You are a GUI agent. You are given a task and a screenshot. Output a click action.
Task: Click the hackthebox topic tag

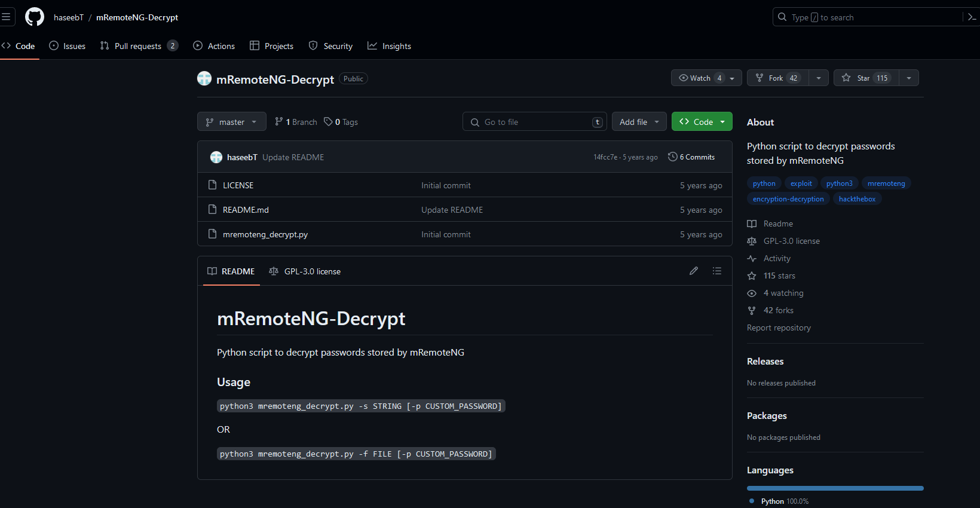tap(857, 199)
